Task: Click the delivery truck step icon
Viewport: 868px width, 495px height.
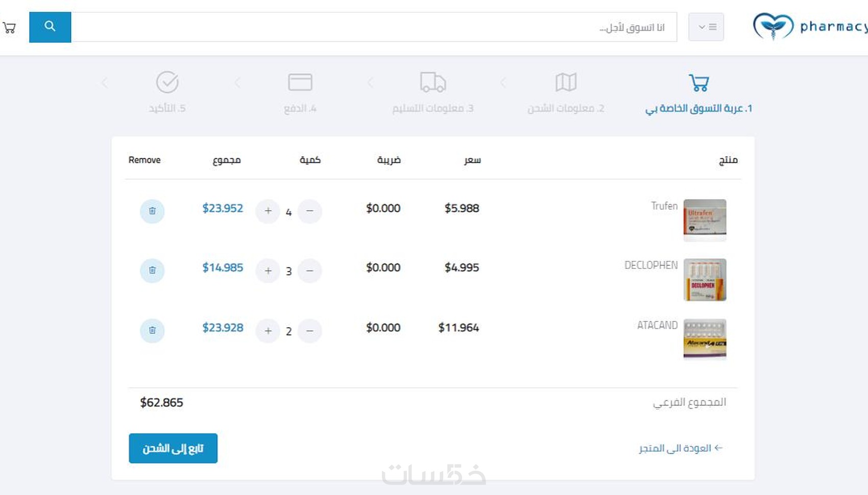Action: (x=432, y=82)
